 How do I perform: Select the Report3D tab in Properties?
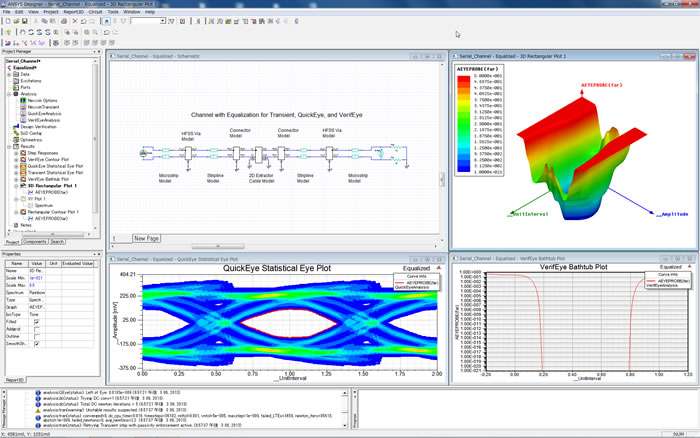pyautogui.click(x=15, y=380)
